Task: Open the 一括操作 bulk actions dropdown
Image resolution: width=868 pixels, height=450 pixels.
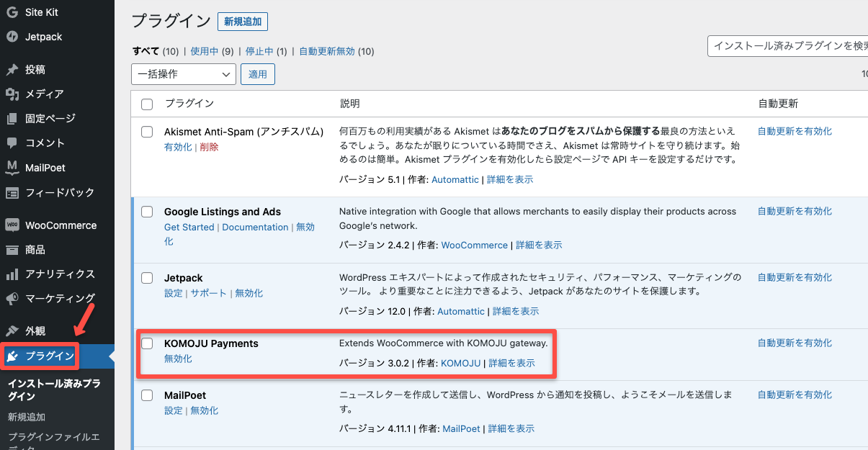Action: click(184, 74)
